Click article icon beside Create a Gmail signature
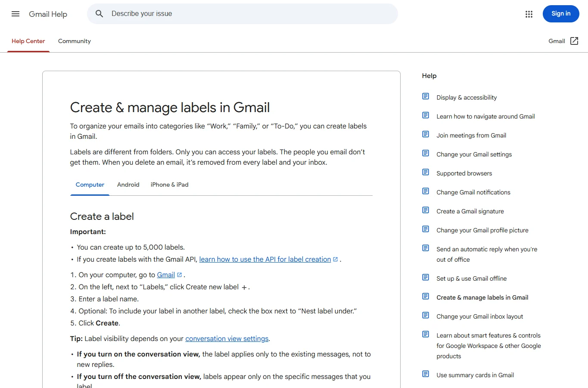 tap(426, 210)
